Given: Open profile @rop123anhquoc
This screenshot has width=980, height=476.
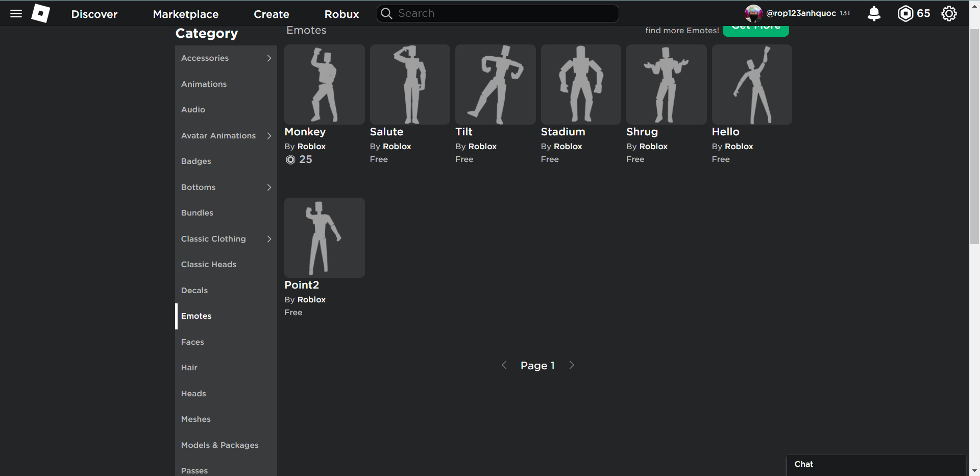Looking at the screenshot, I should click(801, 13).
